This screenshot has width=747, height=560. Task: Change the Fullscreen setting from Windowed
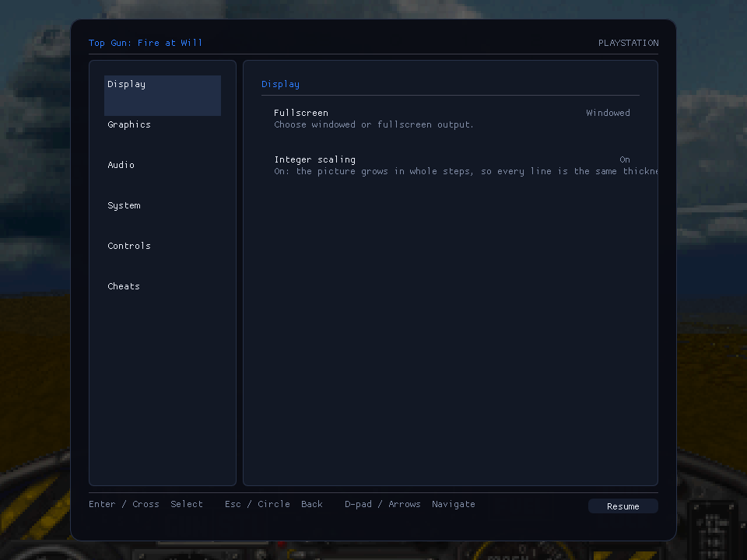(x=608, y=113)
